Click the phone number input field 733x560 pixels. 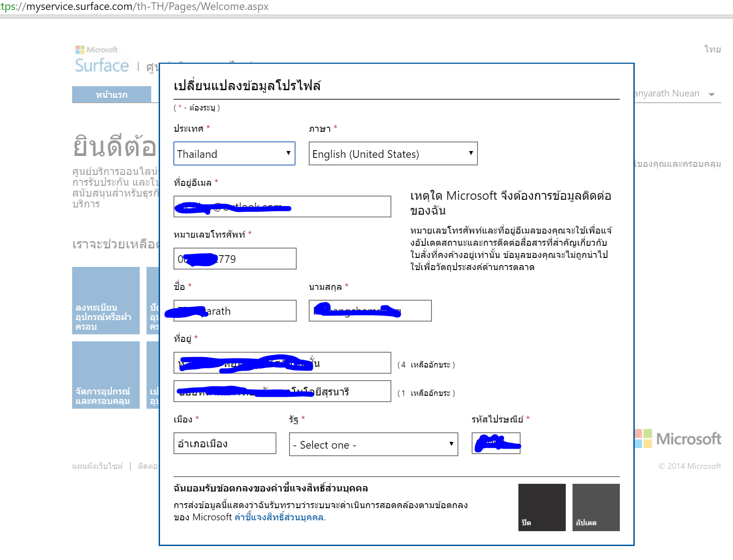tap(235, 259)
